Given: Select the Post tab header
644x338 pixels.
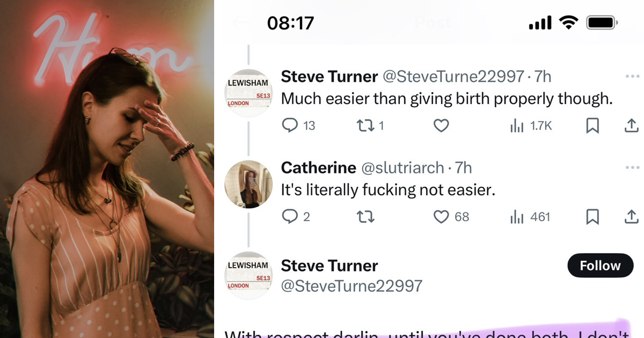Looking at the screenshot, I should coord(433,22).
